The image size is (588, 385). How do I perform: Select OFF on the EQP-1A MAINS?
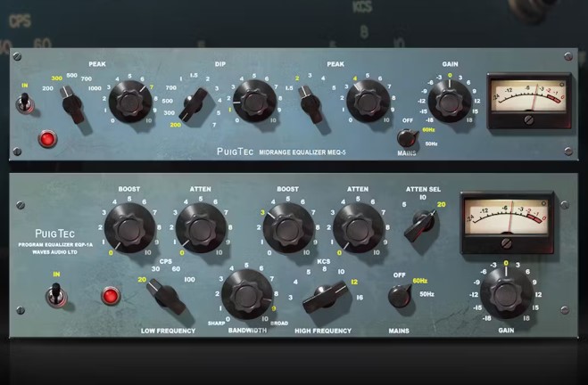click(x=400, y=274)
